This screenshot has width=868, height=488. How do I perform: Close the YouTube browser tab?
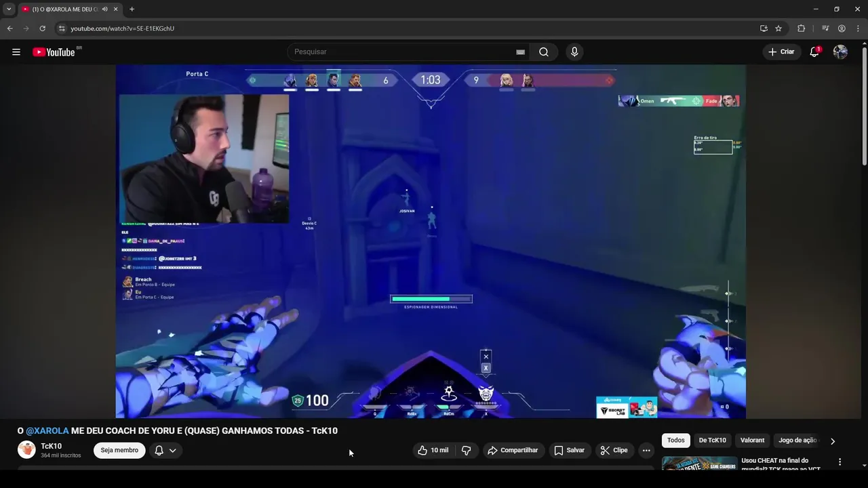[116, 9]
